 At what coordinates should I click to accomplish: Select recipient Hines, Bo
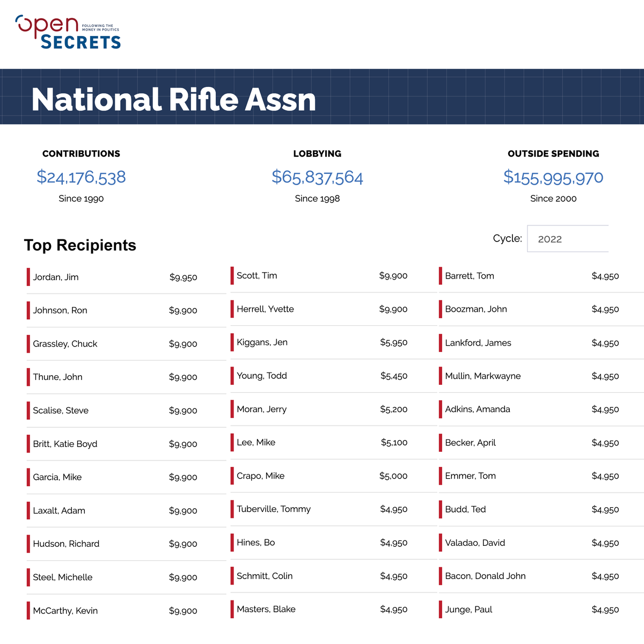pos(255,543)
